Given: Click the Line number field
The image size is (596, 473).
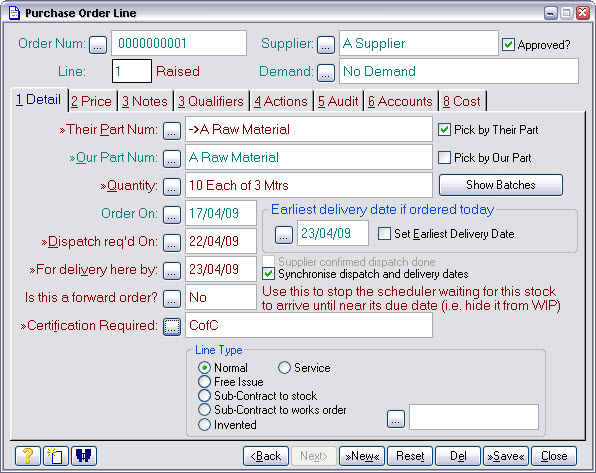Looking at the screenshot, I should pos(132,71).
